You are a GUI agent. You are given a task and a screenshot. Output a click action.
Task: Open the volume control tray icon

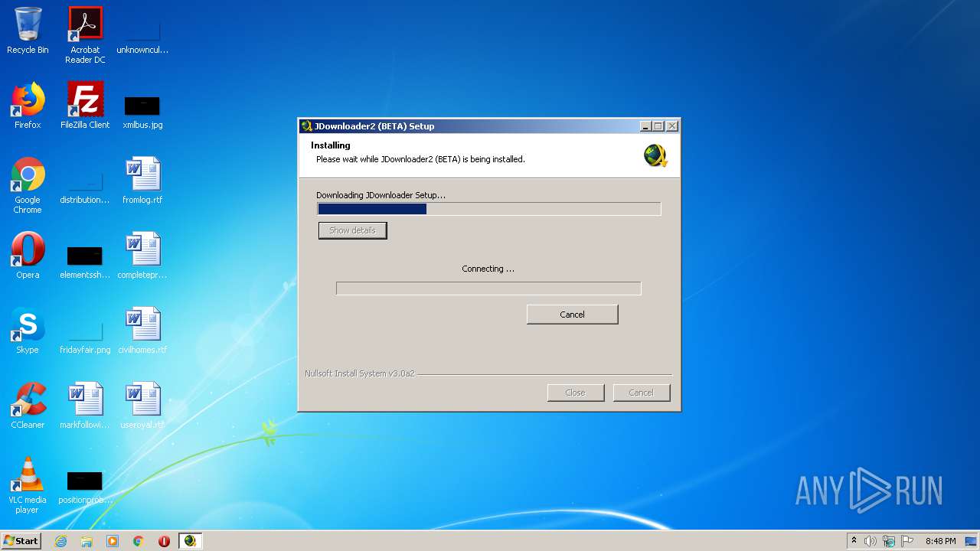(871, 541)
